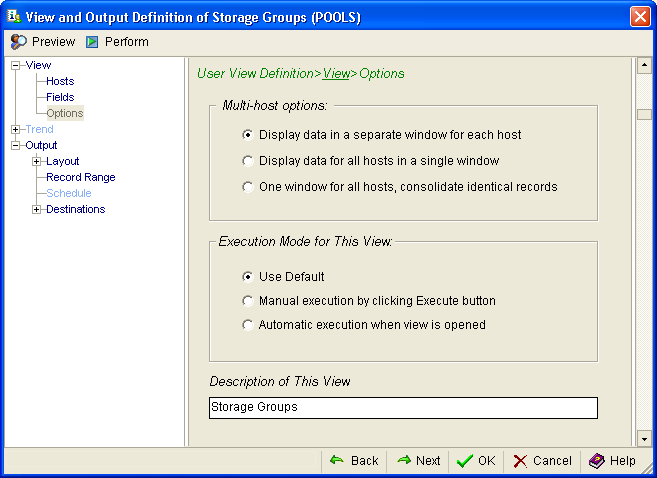This screenshot has height=478, width=657.
Task: Click the Preview toolbar icon
Action: point(19,42)
